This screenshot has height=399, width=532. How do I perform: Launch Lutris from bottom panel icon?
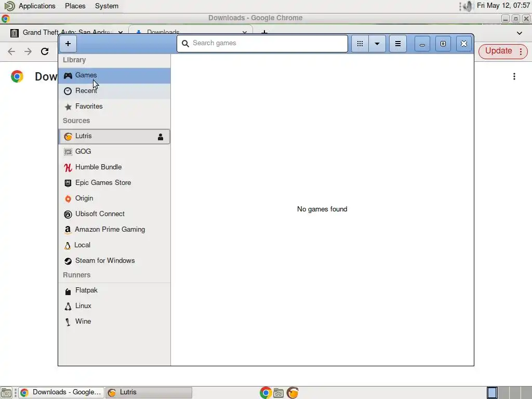click(292, 393)
